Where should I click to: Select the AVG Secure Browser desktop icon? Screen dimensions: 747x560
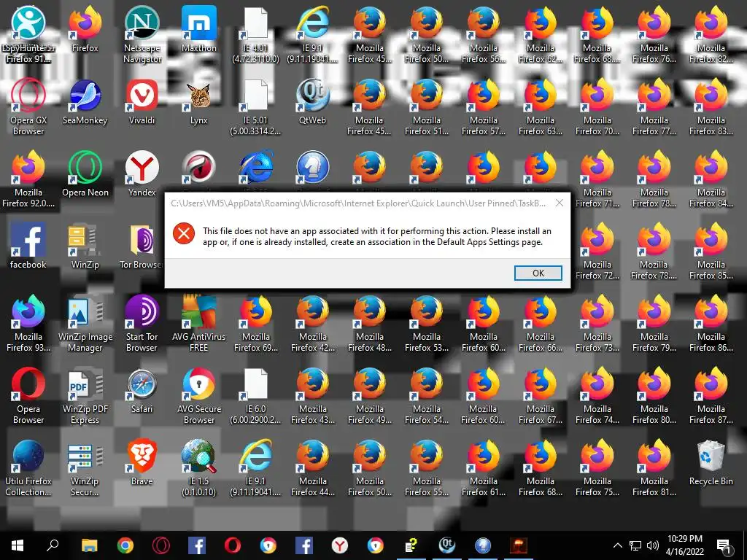click(x=198, y=396)
